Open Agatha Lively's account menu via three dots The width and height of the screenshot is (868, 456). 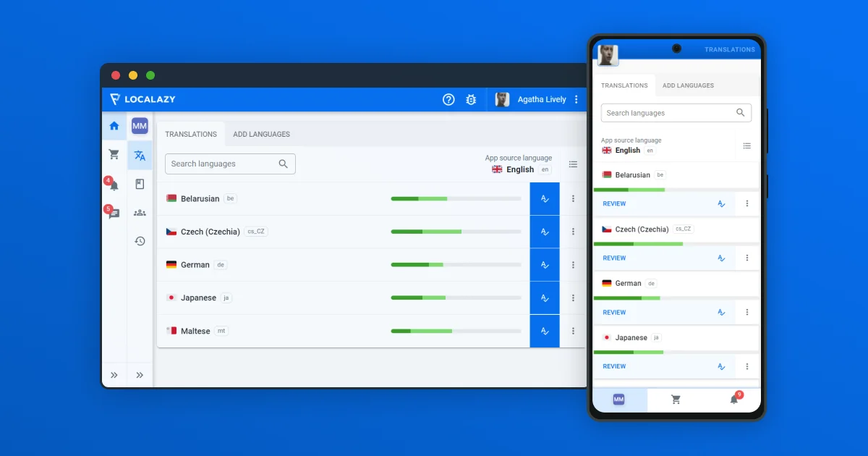576,99
